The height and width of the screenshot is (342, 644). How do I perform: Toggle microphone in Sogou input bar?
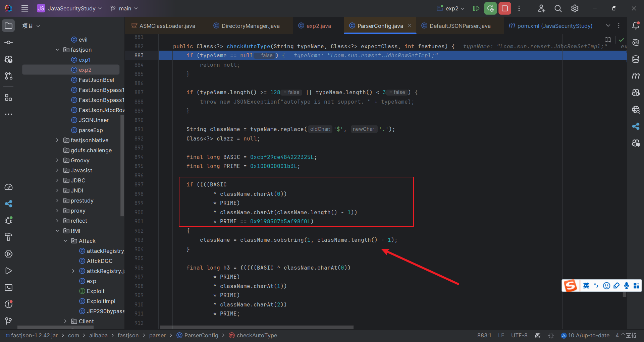click(626, 286)
